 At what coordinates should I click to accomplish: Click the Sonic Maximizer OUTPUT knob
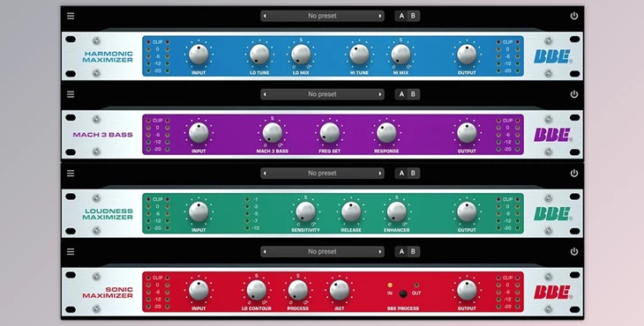coord(467,291)
